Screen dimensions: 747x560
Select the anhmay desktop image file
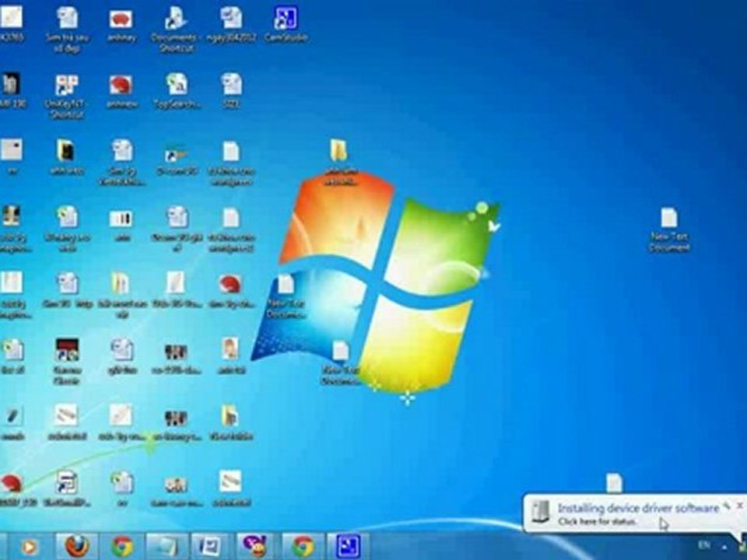pyautogui.click(x=121, y=25)
